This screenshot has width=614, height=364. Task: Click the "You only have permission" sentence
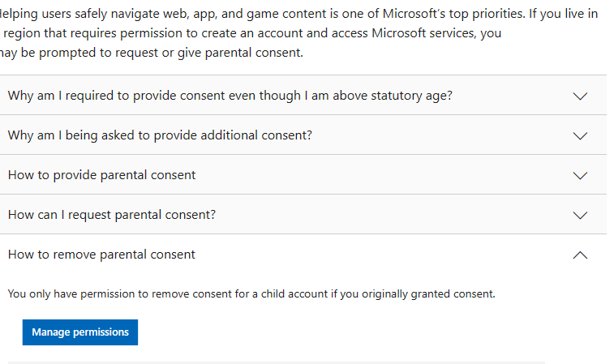click(251, 293)
